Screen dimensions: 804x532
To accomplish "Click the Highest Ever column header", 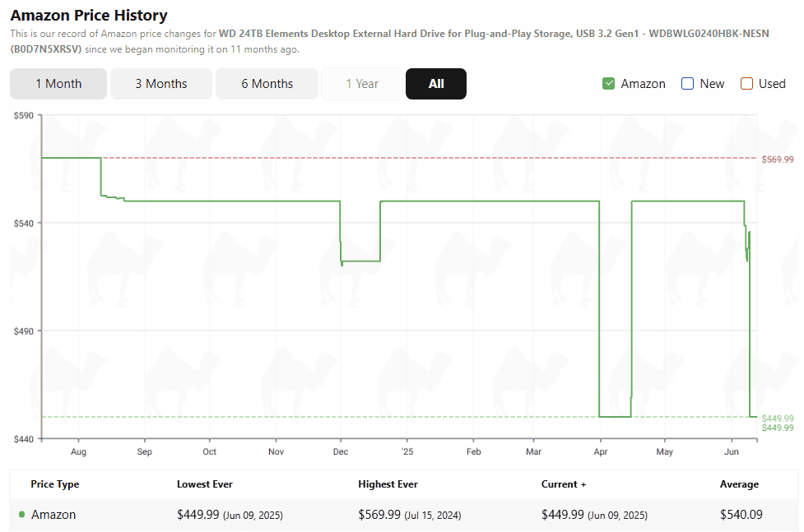I will (388, 484).
